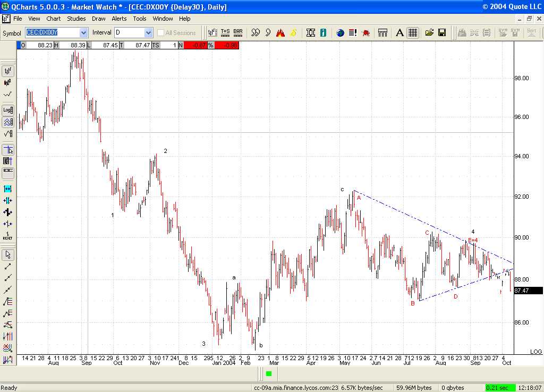Select the line segment drawing tool
This screenshot has width=544, height=392.
coord(7,267)
